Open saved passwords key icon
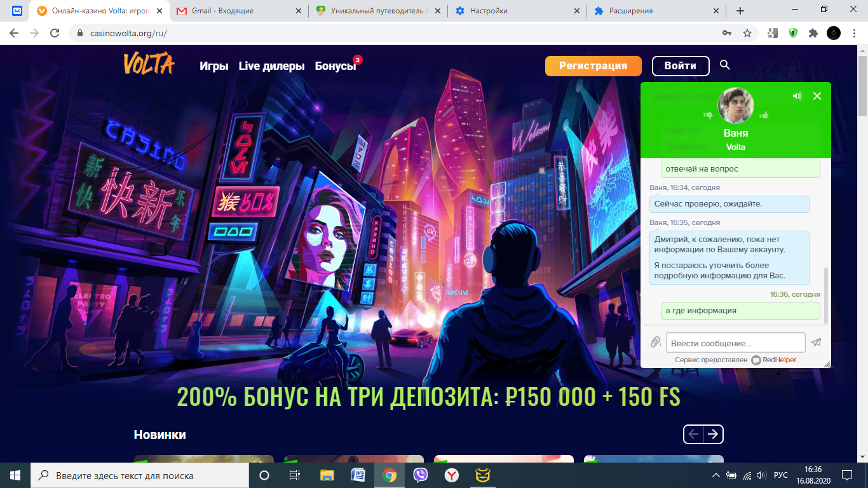 click(727, 33)
